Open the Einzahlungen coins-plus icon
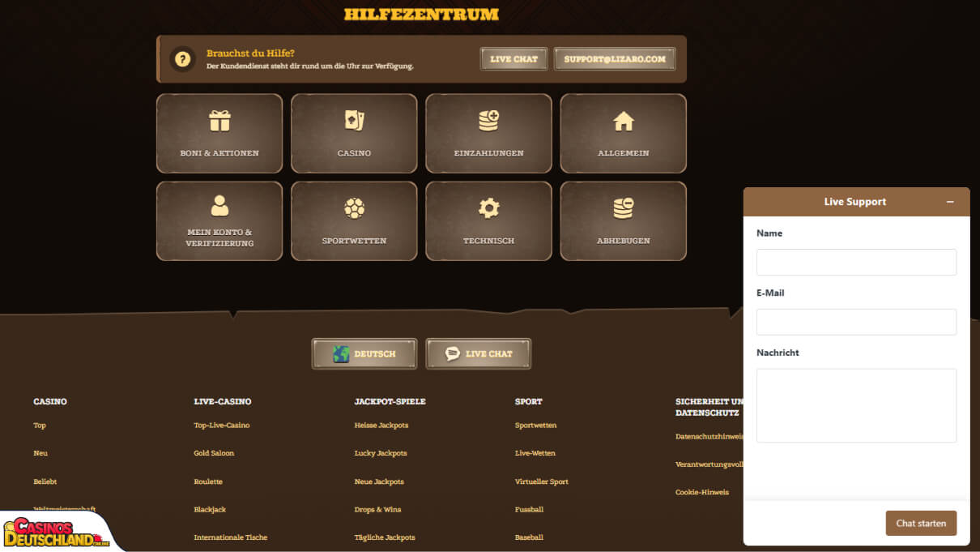 coord(488,121)
